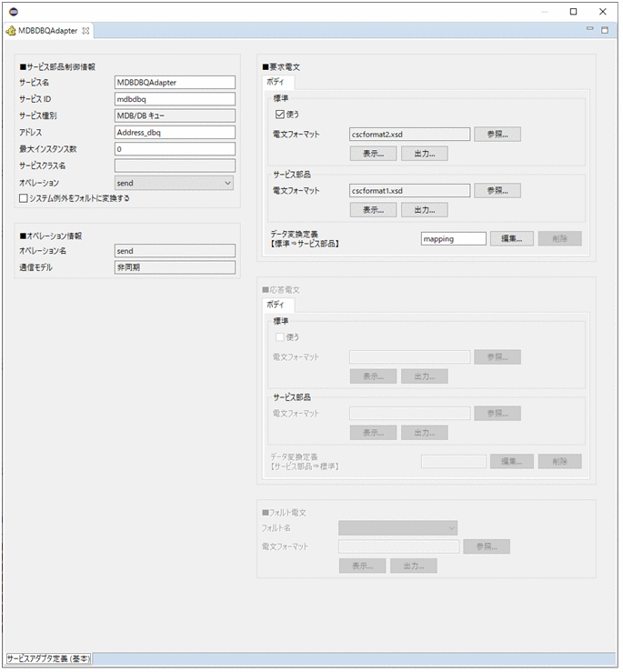This screenshot has height=672, width=623.
Task: Select ボディ tab under 要求電文
Action: [275, 82]
